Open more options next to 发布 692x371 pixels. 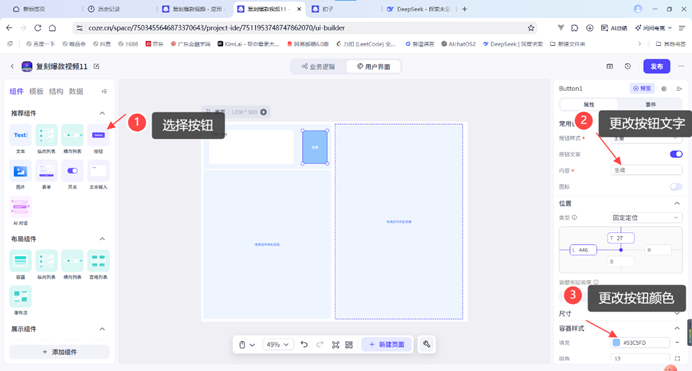681,66
